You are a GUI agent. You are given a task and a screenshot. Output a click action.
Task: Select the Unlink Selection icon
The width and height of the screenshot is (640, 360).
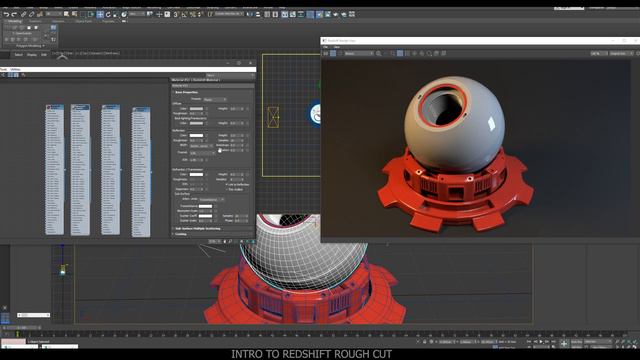[x=31, y=14]
